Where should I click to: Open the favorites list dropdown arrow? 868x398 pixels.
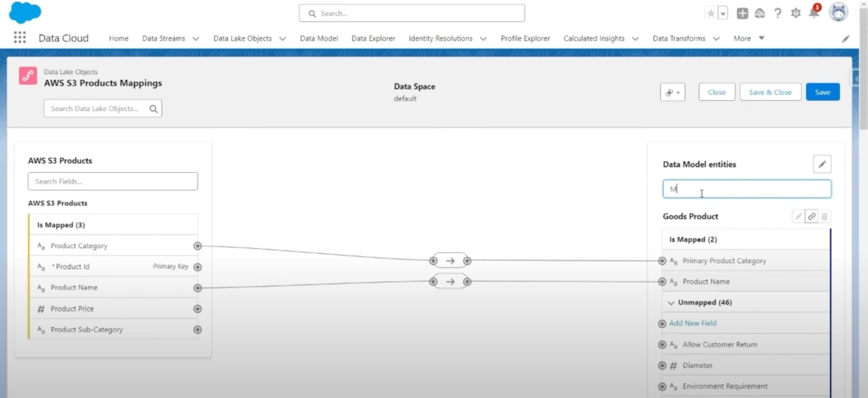pyautogui.click(x=723, y=14)
